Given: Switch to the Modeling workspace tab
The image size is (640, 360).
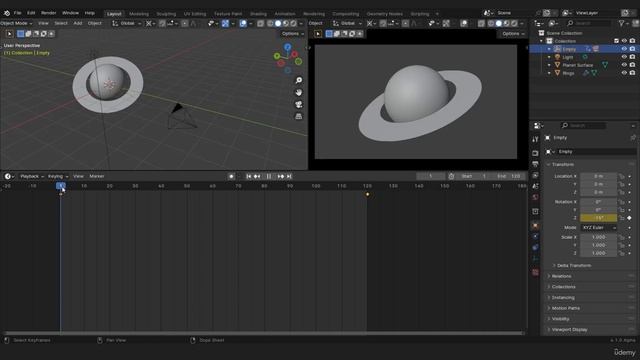Looking at the screenshot, I should coord(139,13).
